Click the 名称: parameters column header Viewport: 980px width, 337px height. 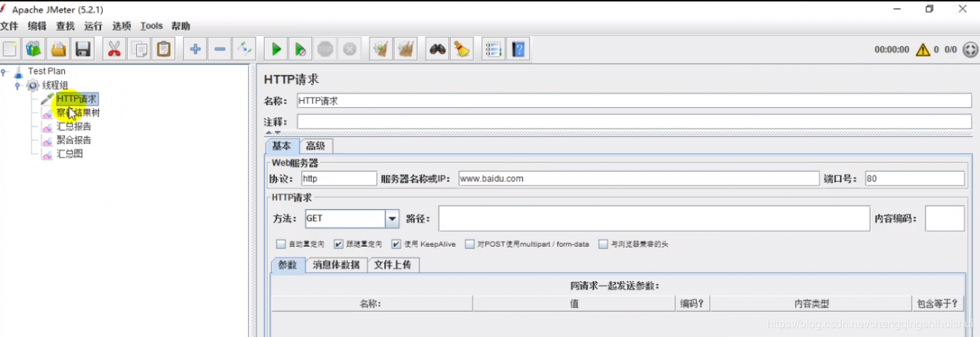click(371, 304)
